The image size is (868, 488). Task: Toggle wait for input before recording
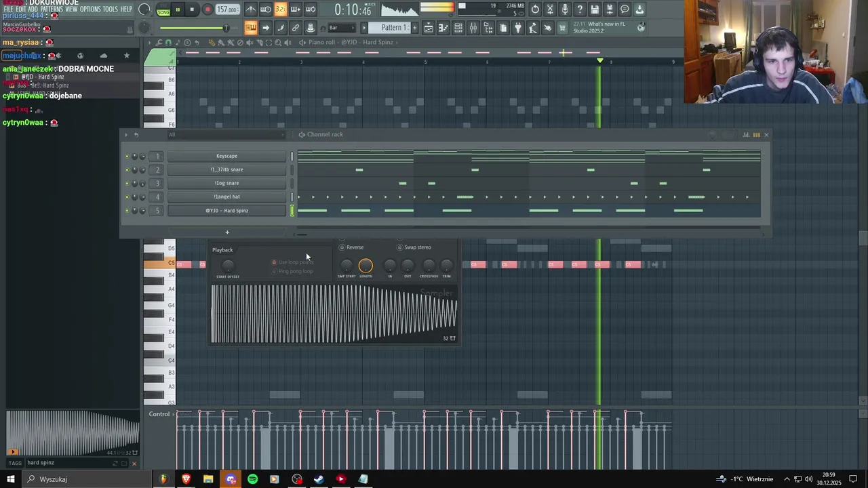(x=266, y=9)
